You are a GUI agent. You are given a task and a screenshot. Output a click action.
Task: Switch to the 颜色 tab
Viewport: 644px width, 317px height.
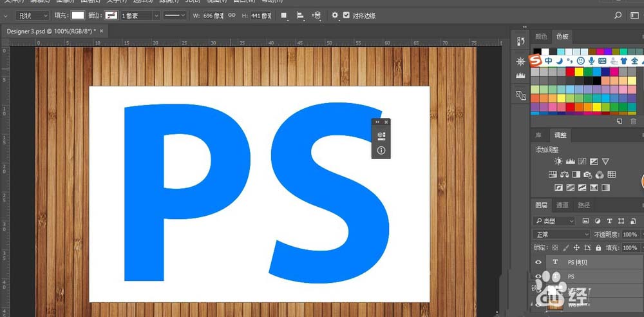(541, 37)
